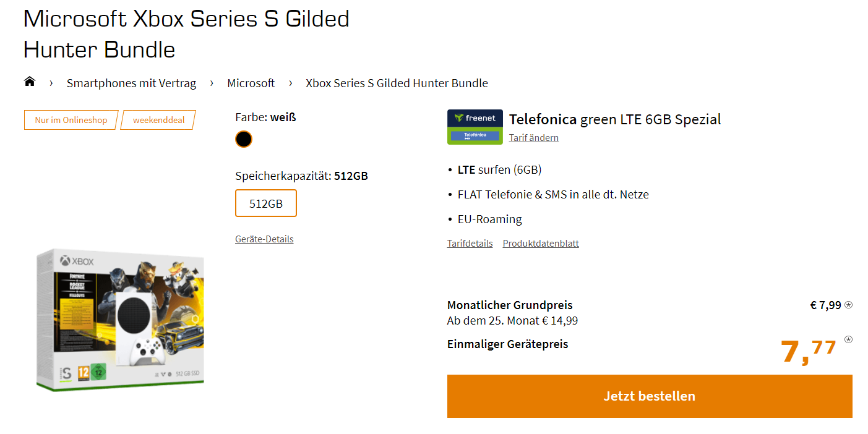Click the freenet Telefónica tariff logo
This screenshot has height=434, width=868.
(x=475, y=127)
